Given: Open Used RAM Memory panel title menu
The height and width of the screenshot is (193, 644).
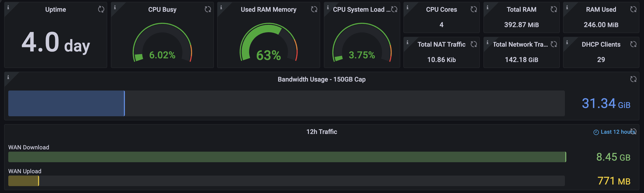Looking at the screenshot, I should pyautogui.click(x=268, y=9).
